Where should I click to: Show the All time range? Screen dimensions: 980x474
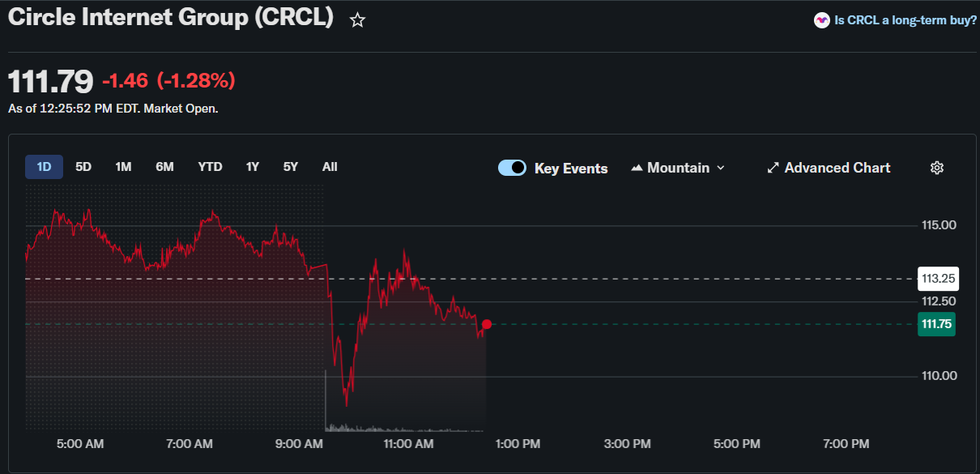(x=330, y=167)
